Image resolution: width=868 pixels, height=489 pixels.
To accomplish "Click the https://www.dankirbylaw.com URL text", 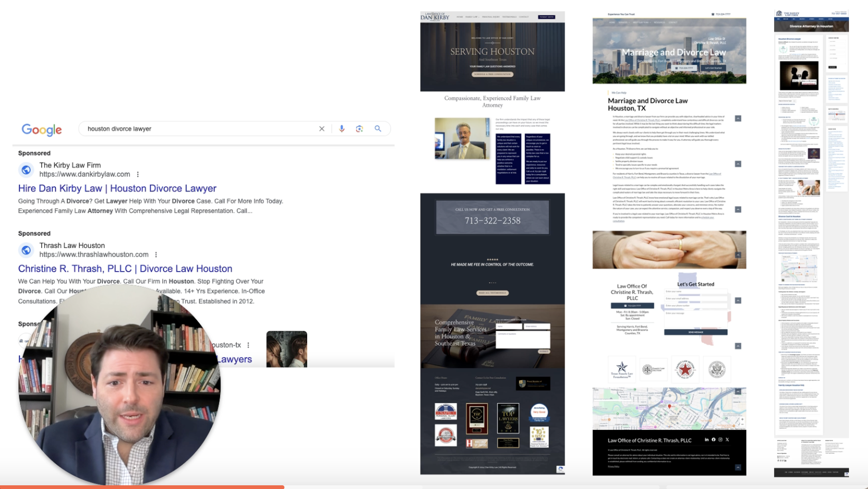I will 84,174.
